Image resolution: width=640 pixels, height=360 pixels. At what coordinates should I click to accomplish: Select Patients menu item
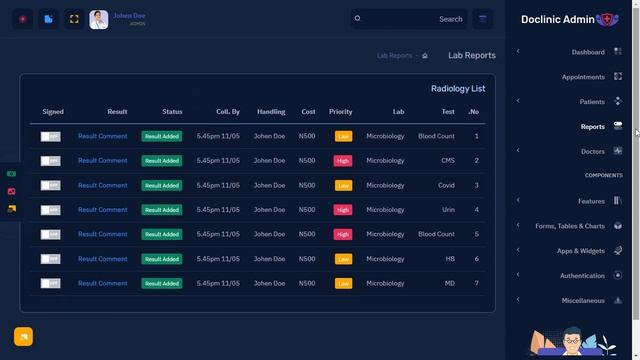point(592,102)
